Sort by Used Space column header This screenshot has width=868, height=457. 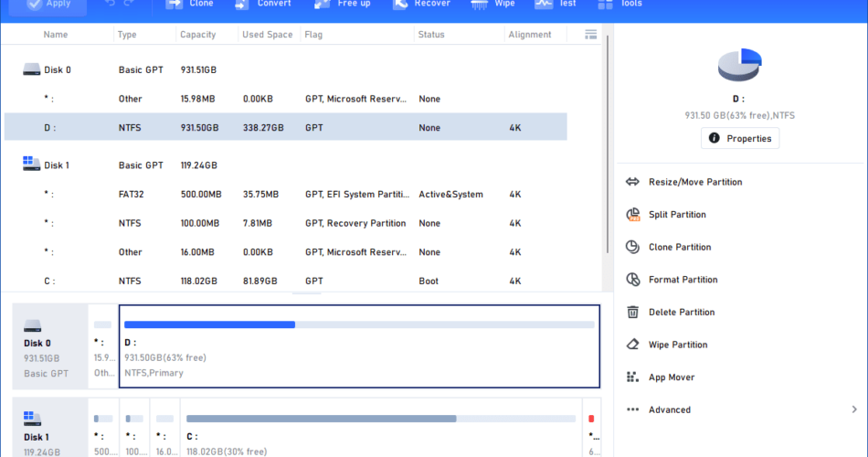268,35
